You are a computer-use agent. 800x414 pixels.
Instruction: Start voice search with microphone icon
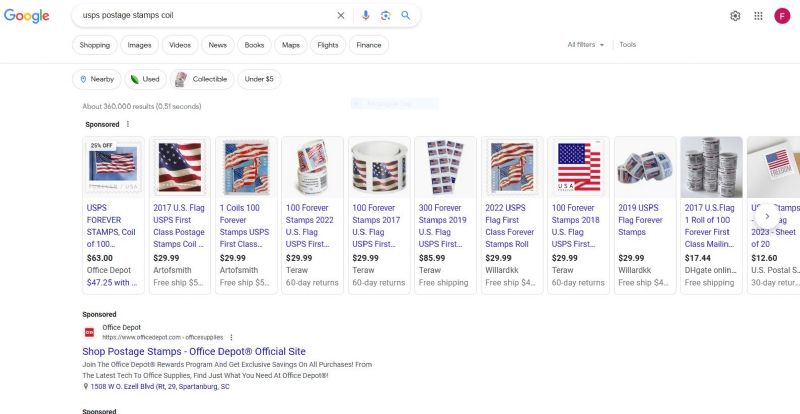pos(366,16)
